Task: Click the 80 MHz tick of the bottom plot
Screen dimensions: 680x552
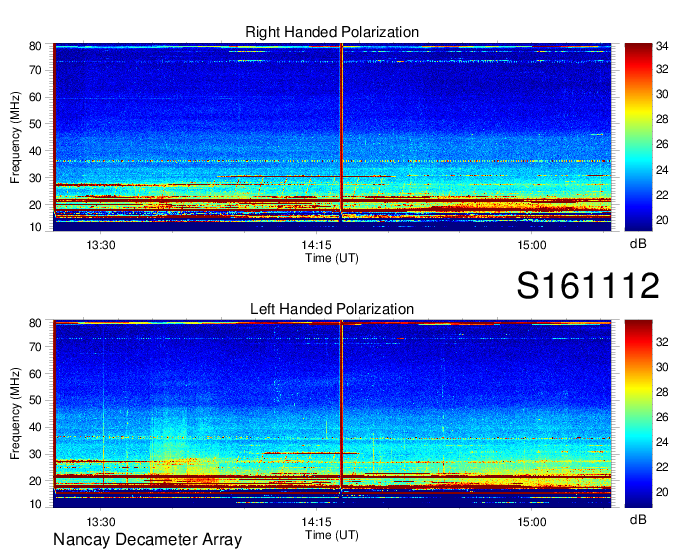Action: point(35,323)
